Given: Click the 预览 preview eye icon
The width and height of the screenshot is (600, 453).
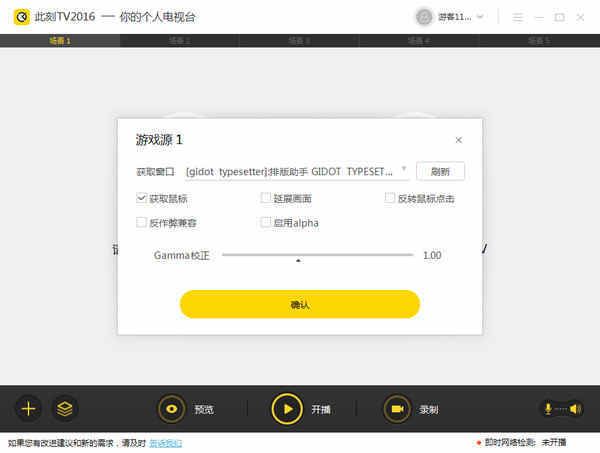Looking at the screenshot, I should [172, 409].
